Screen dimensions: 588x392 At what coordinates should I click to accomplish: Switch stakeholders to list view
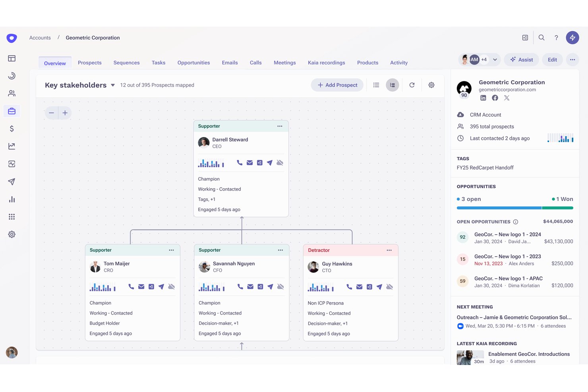click(x=376, y=85)
